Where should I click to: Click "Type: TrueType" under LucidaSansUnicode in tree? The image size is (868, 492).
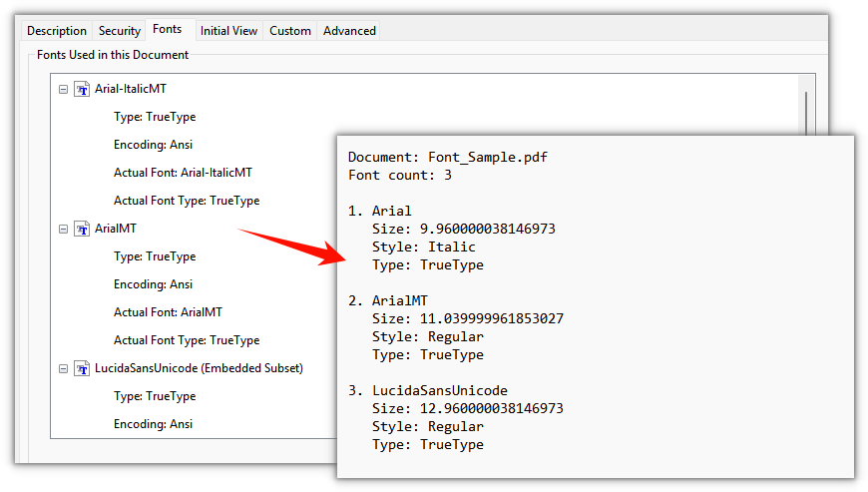click(x=155, y=396)
